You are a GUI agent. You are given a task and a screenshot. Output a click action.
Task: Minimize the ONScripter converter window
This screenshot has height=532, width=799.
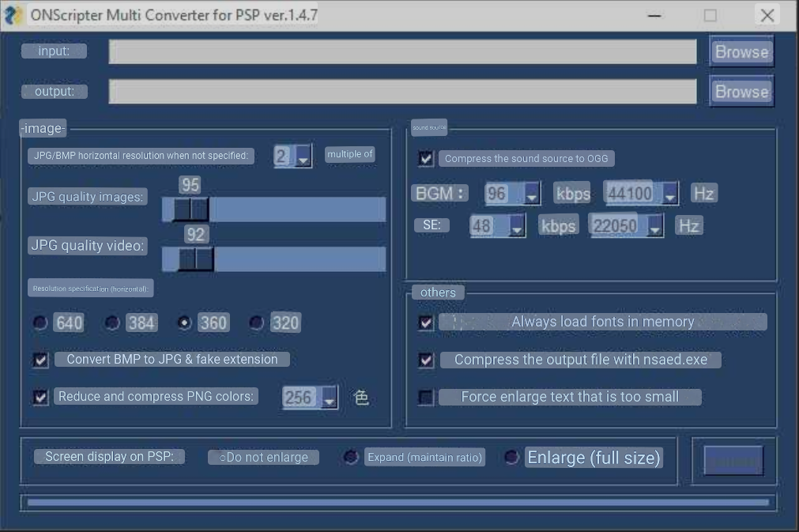(x=655, y=16)
